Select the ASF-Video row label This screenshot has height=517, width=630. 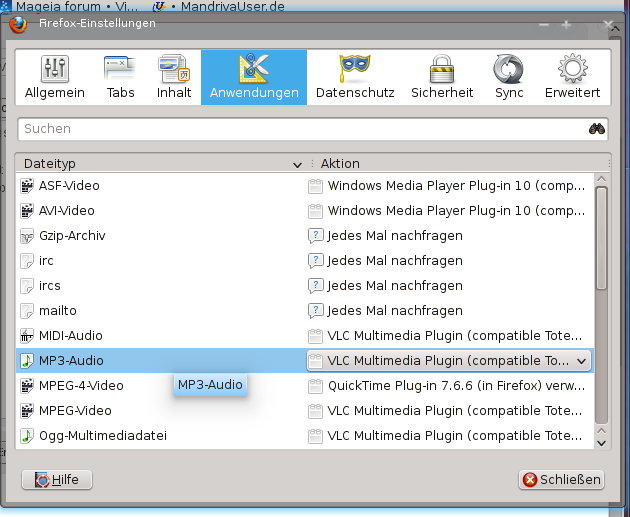tap(69, 186)
